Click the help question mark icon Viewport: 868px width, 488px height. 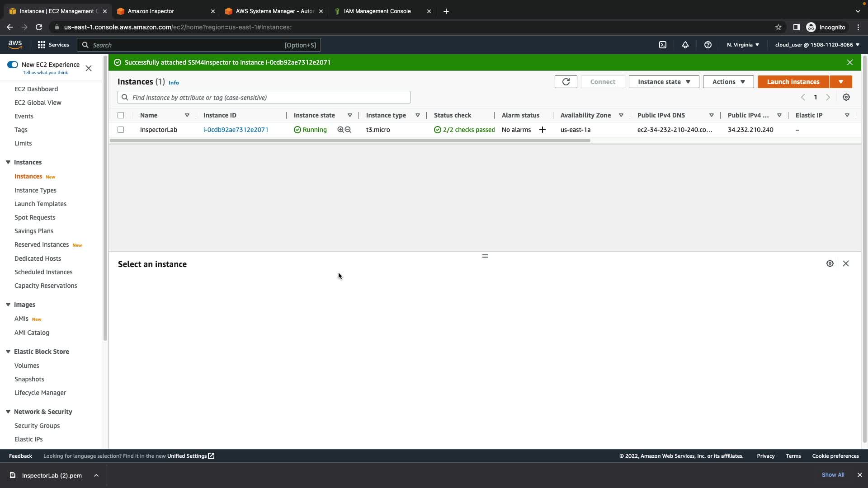[708, 45]
